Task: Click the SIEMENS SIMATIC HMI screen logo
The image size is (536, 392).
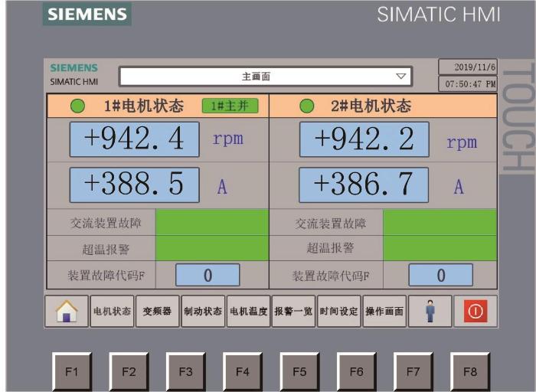Action: tap(74, 74)
